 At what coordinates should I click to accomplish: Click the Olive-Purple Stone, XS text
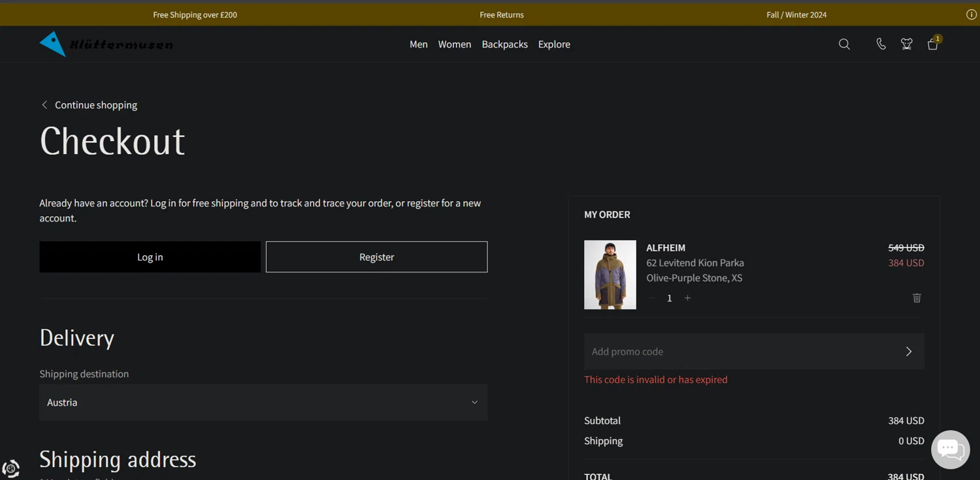click(694, 278)
